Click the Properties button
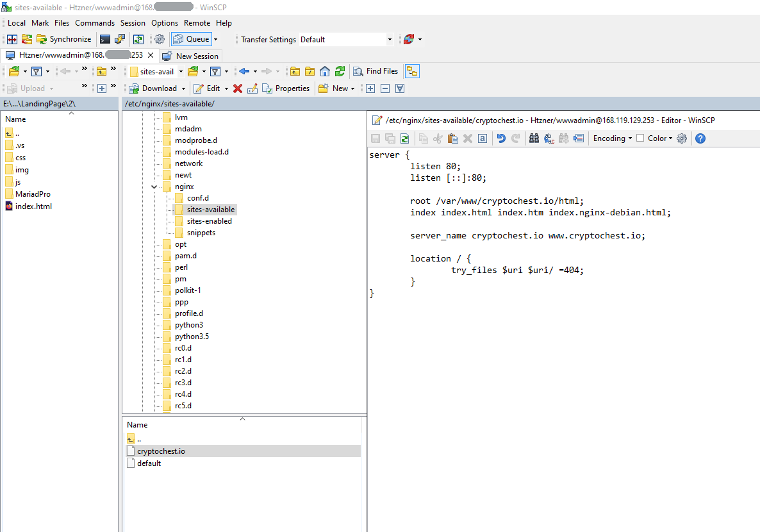 [286, 88]
